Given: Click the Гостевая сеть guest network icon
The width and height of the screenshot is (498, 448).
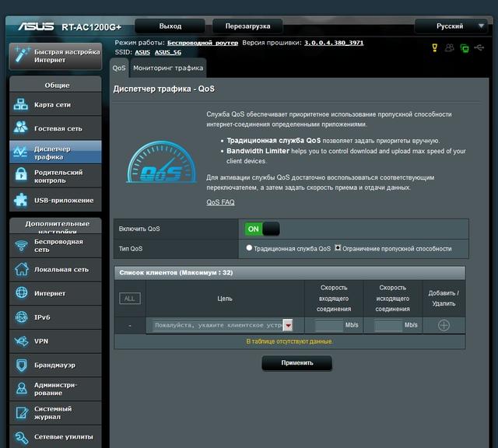Looking at the screenshot, I should (21, 128).
